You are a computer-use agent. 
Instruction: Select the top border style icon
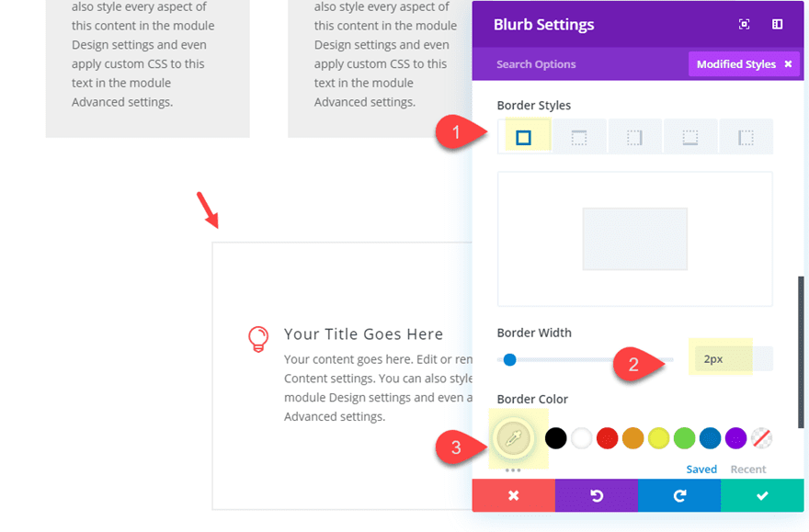pyautogui.click(x=579, y=138)
